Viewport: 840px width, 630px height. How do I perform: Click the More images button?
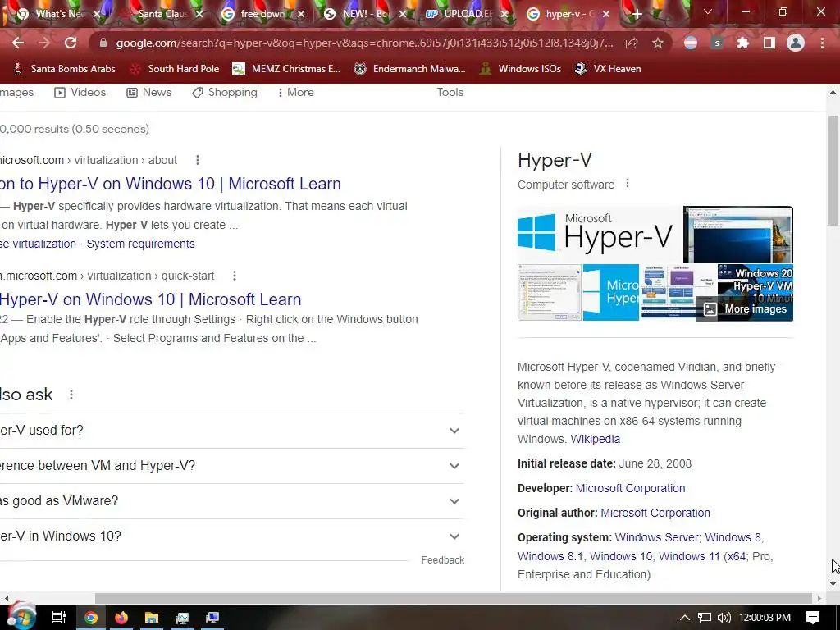click(x=745, y=309)
